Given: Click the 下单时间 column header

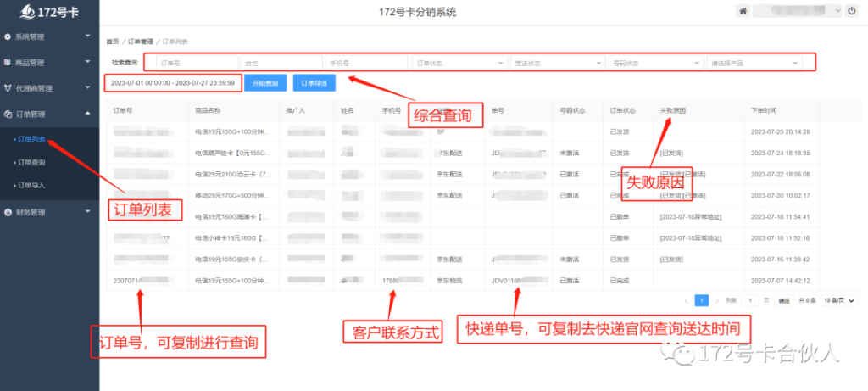Looking at the screenshot, I should (x=764, y=111).
